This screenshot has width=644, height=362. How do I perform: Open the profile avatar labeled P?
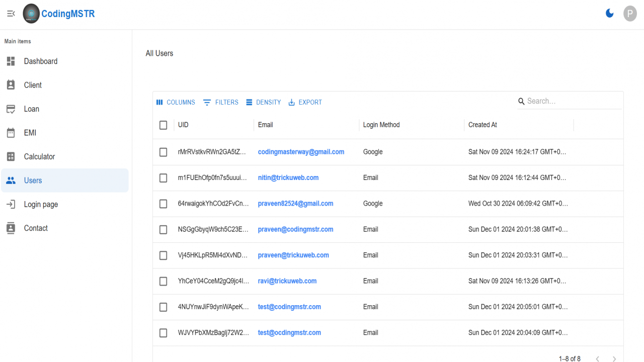(x=630, y=14)
